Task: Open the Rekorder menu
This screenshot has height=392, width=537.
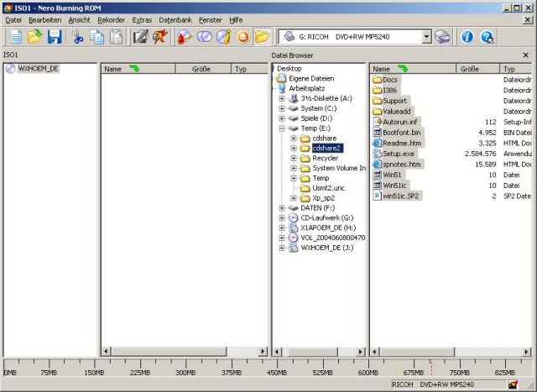Action: tap(112, 20)
